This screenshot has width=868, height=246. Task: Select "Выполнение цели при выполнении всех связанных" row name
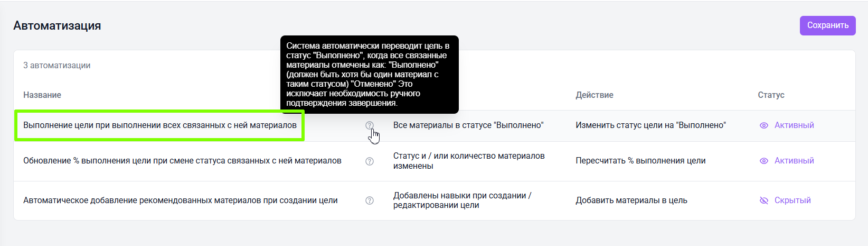point(159,125)
